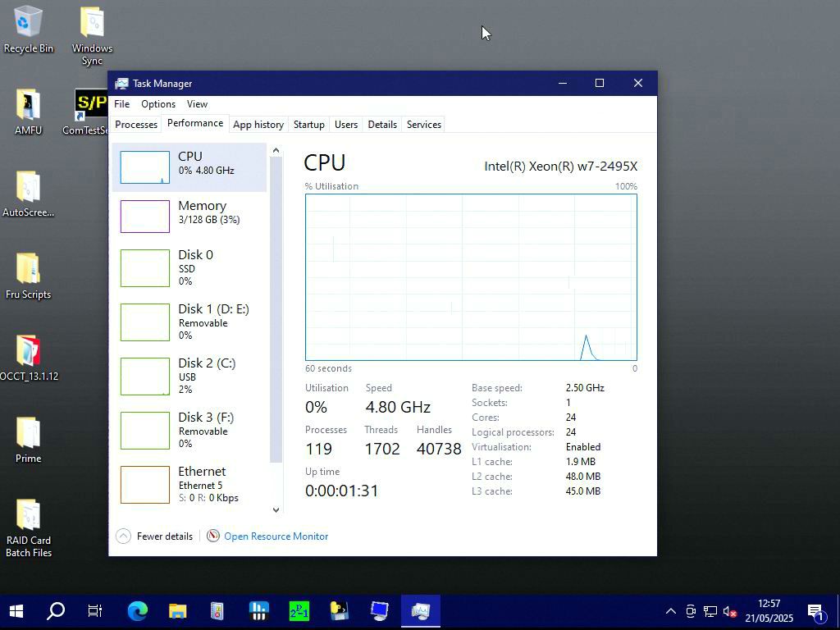Screen dimensions: 840x630
Task: Open the Recycle Bin desktop icon
Action: click(x=28, y=30)
